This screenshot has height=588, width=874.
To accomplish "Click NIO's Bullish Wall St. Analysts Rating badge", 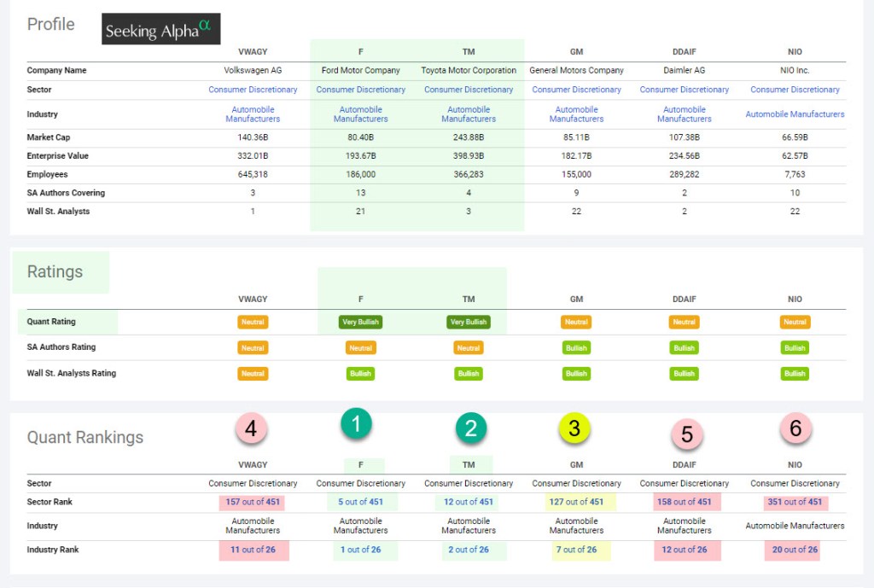I will [795, 374].
